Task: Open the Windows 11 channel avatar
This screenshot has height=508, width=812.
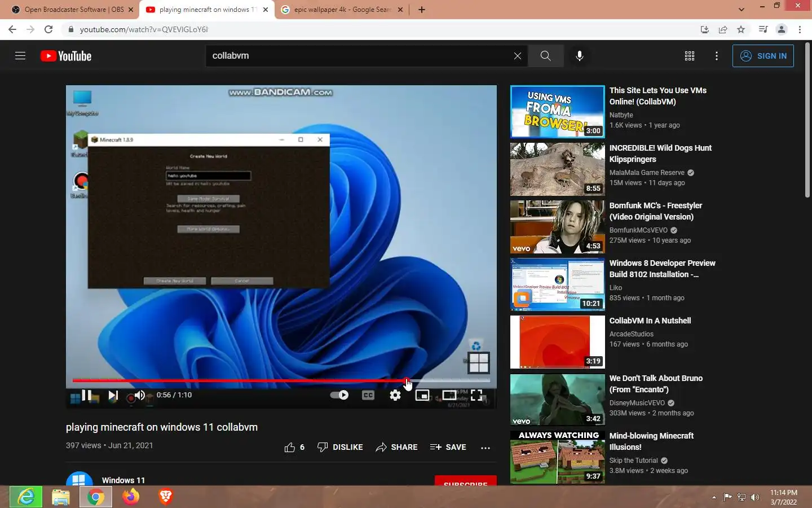Action: click(x=80, y=479)
